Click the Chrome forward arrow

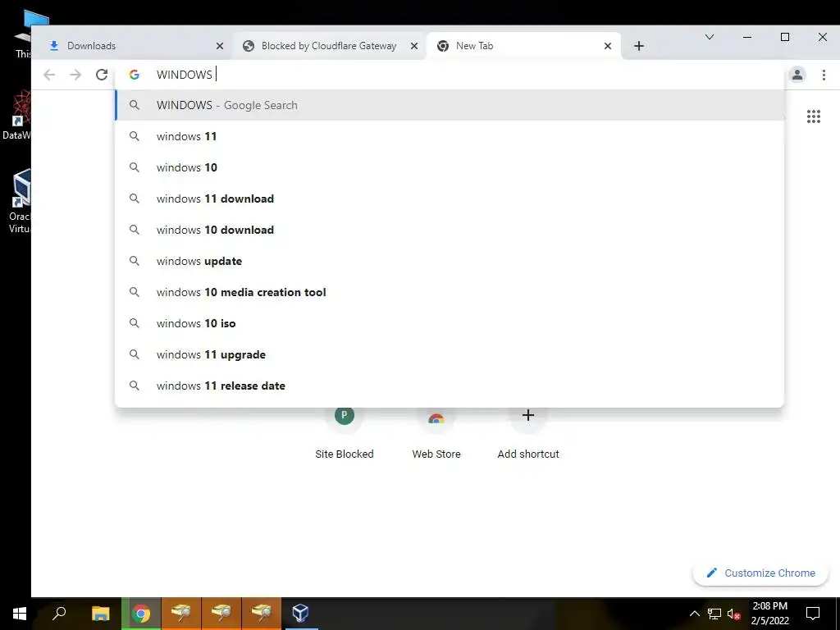pos(75,75)
